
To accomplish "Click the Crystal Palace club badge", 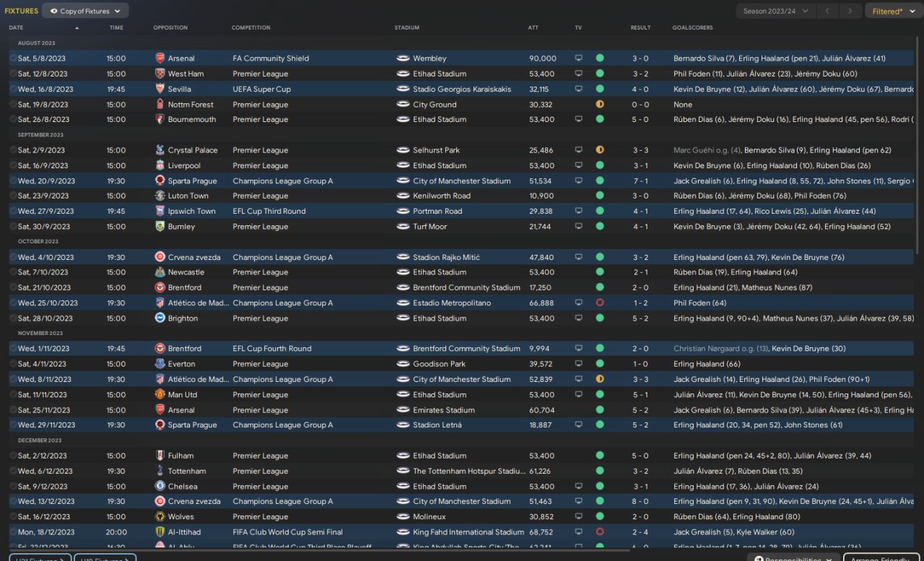I will pos(160,150).
